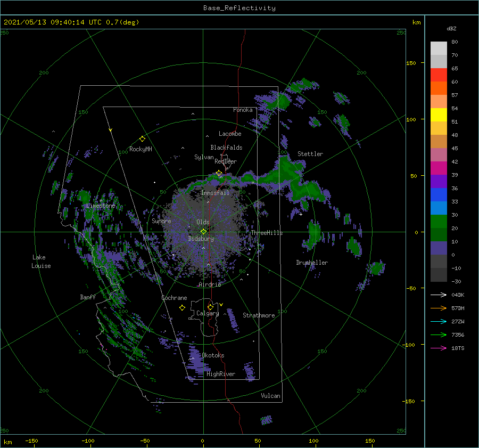The height and width of the screenshot is (448, 479).
Task: Click the yellow diamond marker at radar center
Action: 203,232
